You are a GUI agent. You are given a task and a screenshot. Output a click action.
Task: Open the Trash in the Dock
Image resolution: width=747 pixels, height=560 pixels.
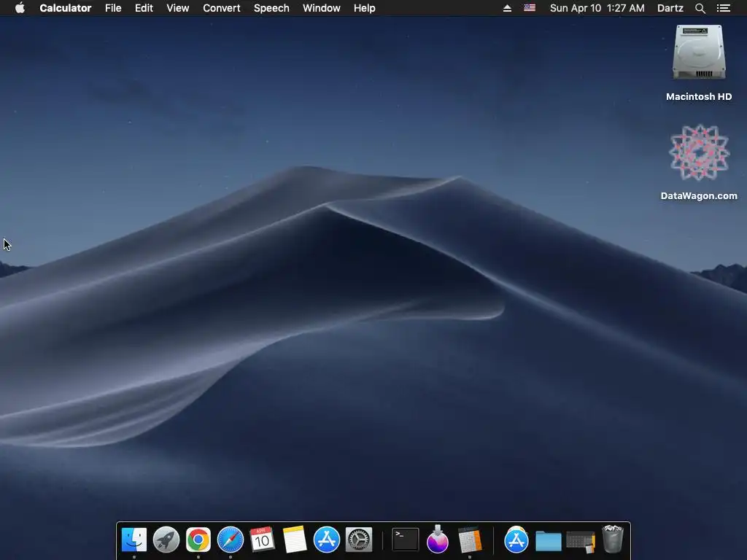[613, 539]
